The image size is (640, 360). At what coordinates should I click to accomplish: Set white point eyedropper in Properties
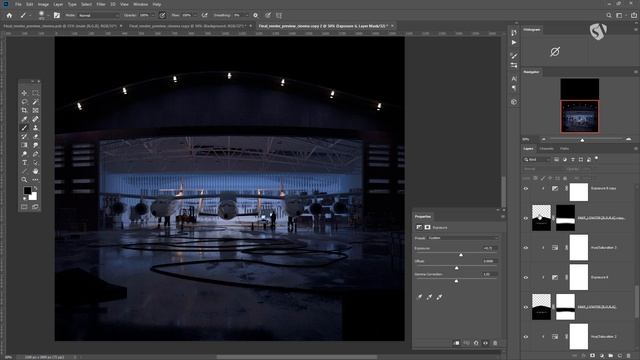coord(439,297)
